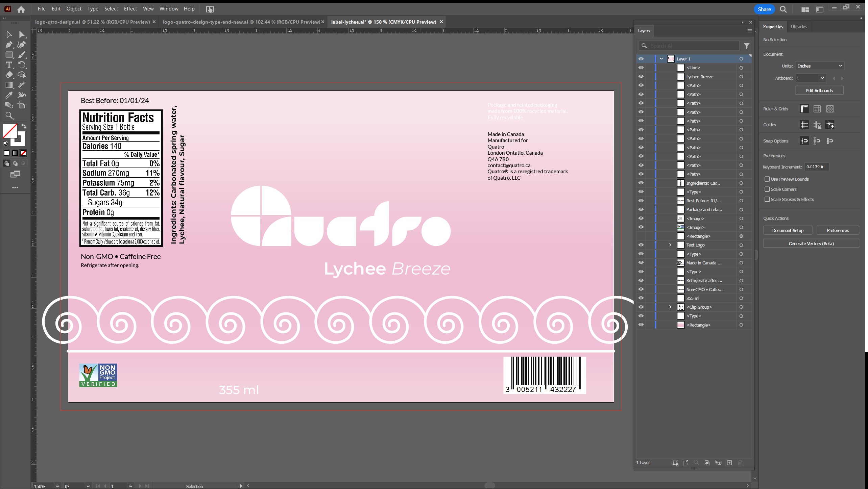Switch to logo-qtro-design.ai tab
Screen dimensions: 868x489
tap(92, 22)
